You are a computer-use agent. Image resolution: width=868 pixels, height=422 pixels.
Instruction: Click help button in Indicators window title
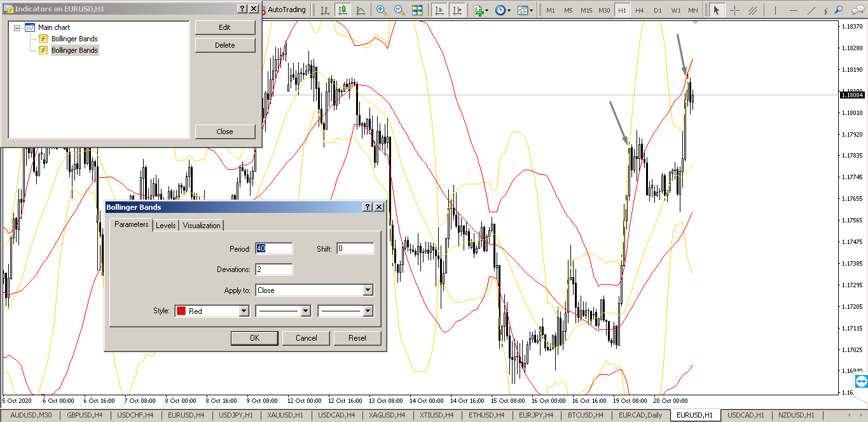tap(242, 9)
